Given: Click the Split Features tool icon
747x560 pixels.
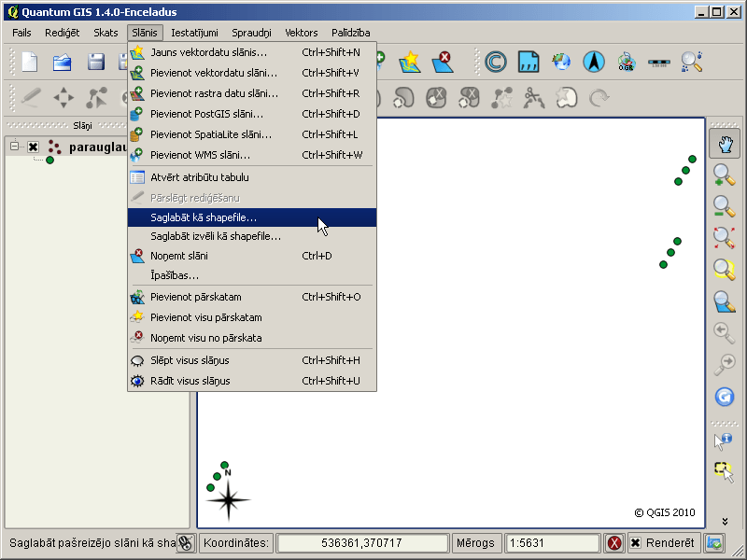Looking at the screenshot, I should [x=533, y=98].
